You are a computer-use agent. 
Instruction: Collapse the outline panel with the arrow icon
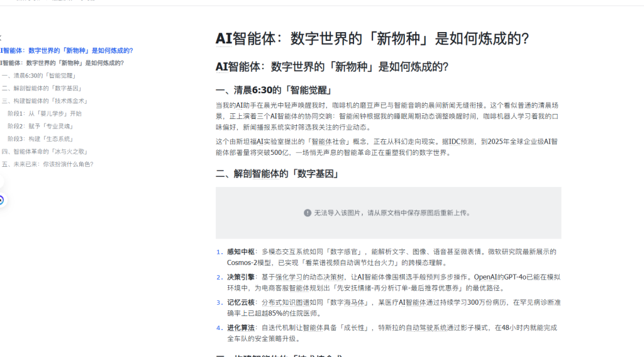pyautogui.click(x=1, y=38)
